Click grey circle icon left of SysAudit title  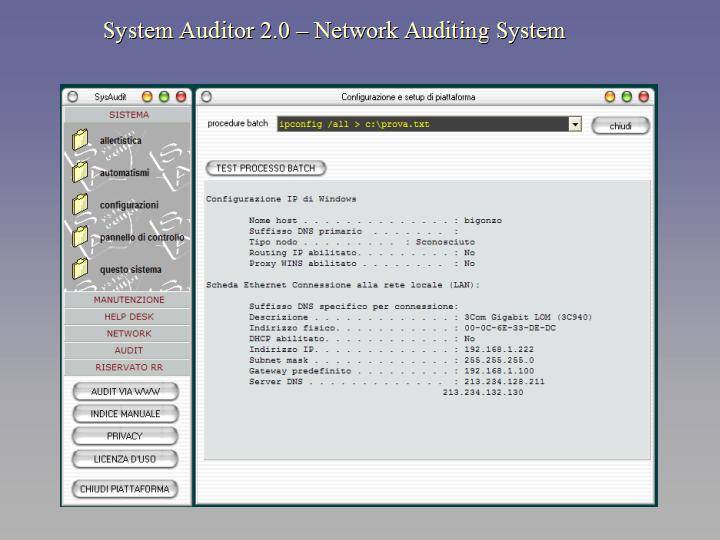click(72, 97)
